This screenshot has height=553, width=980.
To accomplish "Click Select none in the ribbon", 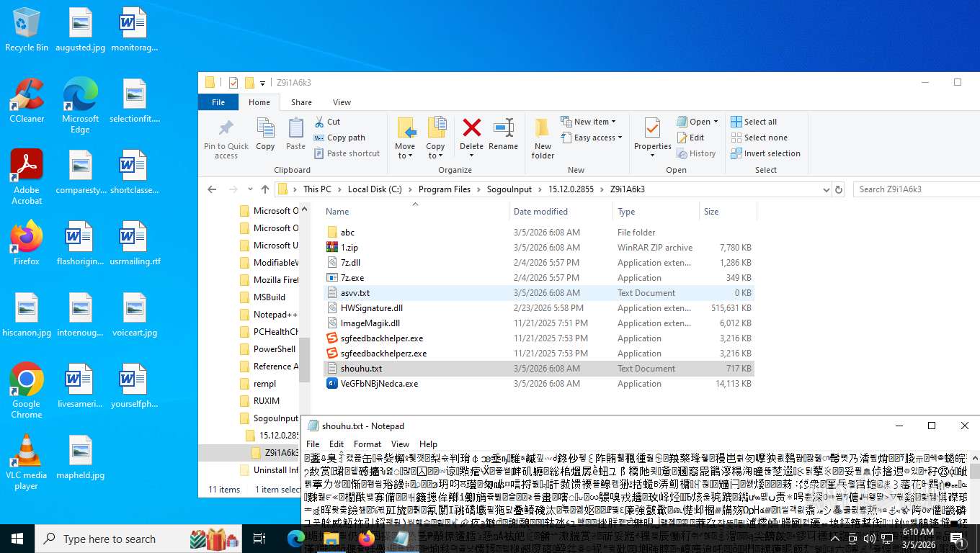I will tap(759, 138).
